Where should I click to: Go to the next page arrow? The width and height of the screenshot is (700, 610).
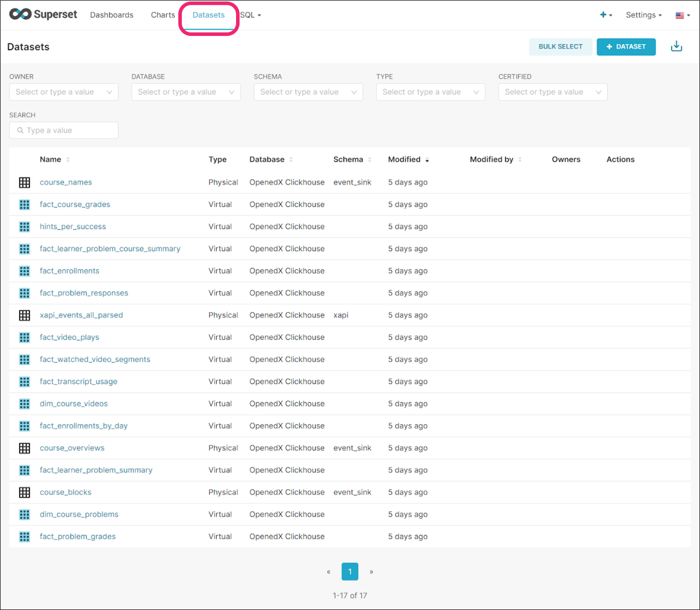coord(371,572)
